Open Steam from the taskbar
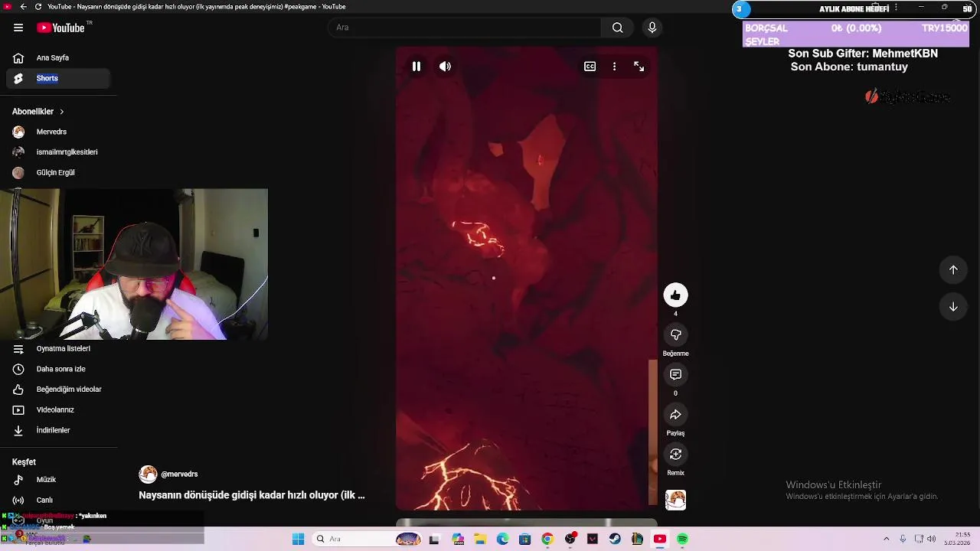This screenshot has height=551, width=980. (x=615, y=539)
